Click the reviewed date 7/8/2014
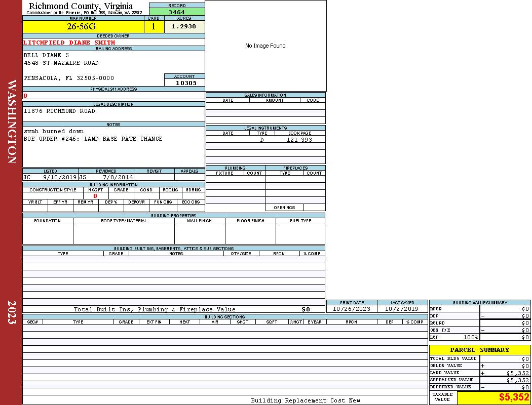Screen dimensions: 532x405 (x=118, y=177)
